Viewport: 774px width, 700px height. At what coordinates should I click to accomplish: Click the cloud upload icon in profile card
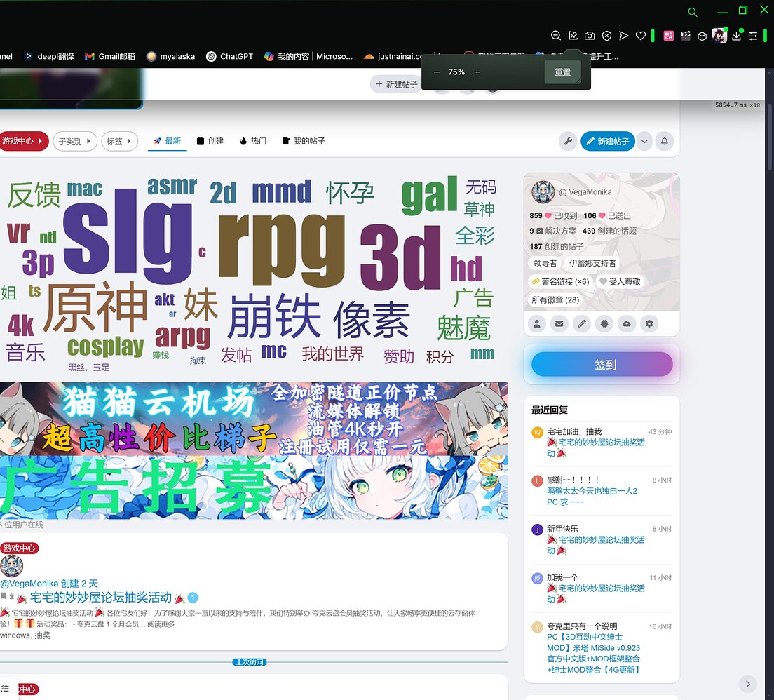(x=627, y=324)
